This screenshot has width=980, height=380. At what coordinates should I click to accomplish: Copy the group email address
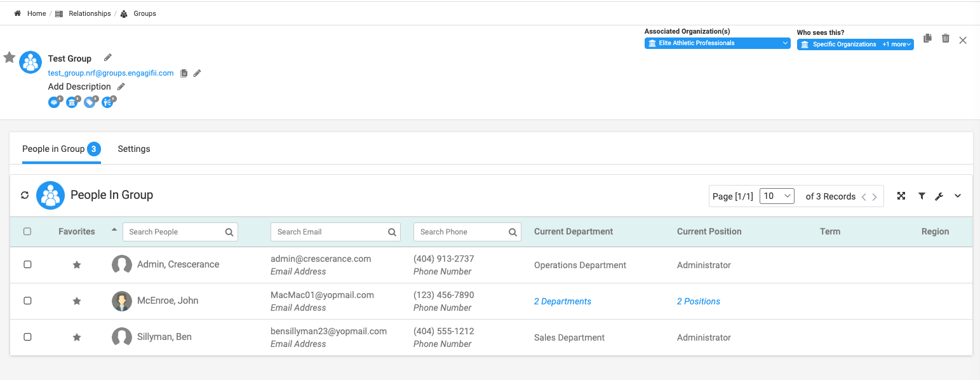pyautogui.click(x=184, y=73)
